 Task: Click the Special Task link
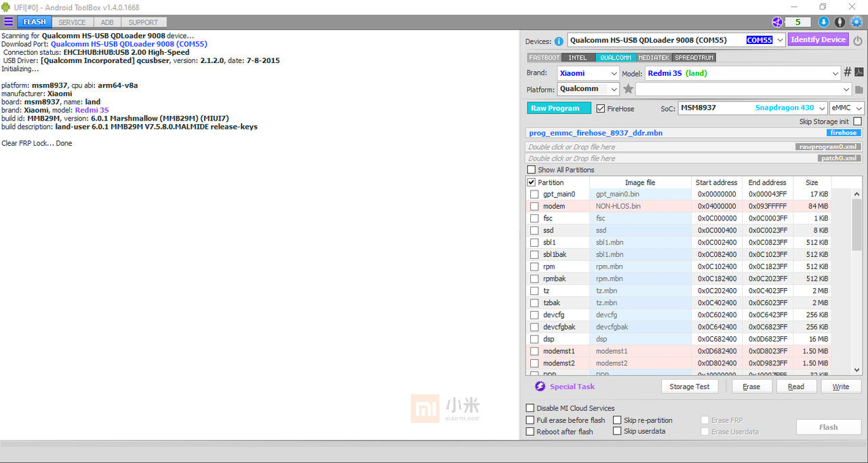572,386
